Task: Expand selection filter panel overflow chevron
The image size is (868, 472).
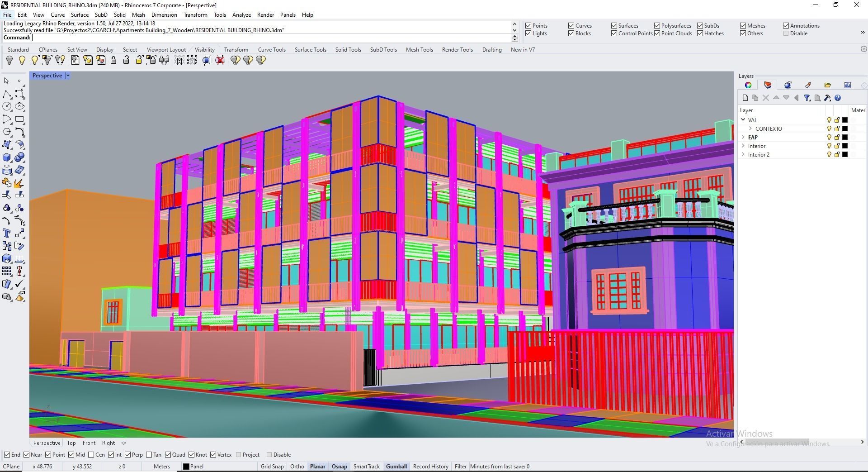Action: 863,33
